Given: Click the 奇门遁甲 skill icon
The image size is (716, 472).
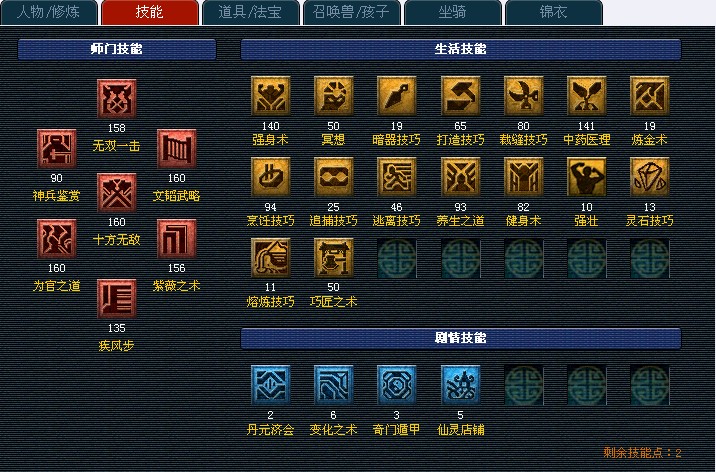Looking at the screenshot, I should point(396,385).
